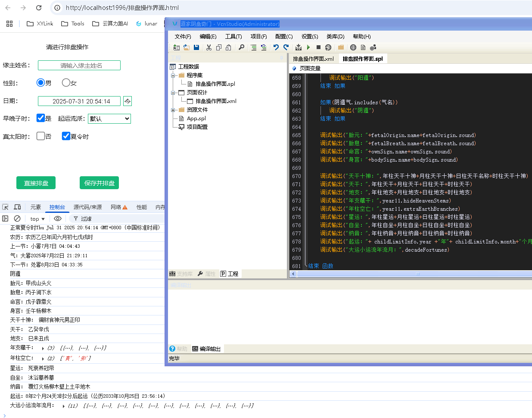This screenshot has height=418, width=532.
Task: Click the browser reload icon
Action: click(x=39, y=8)
